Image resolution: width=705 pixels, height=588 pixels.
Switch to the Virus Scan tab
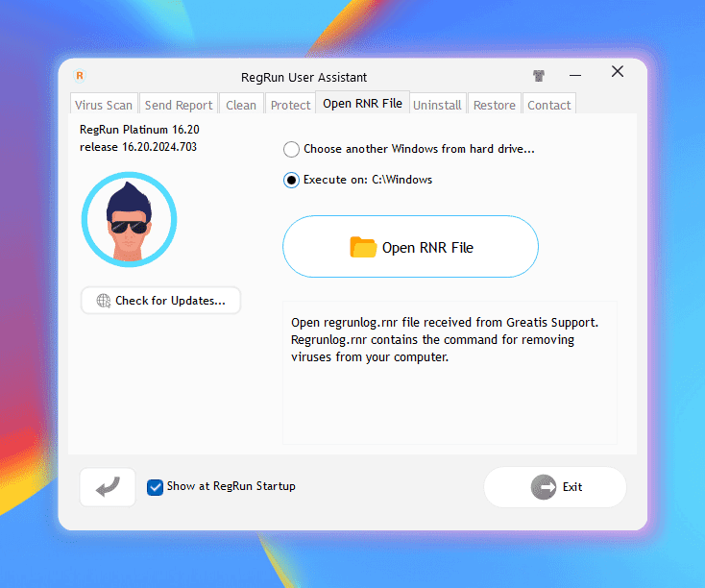(x=104, y=105)
